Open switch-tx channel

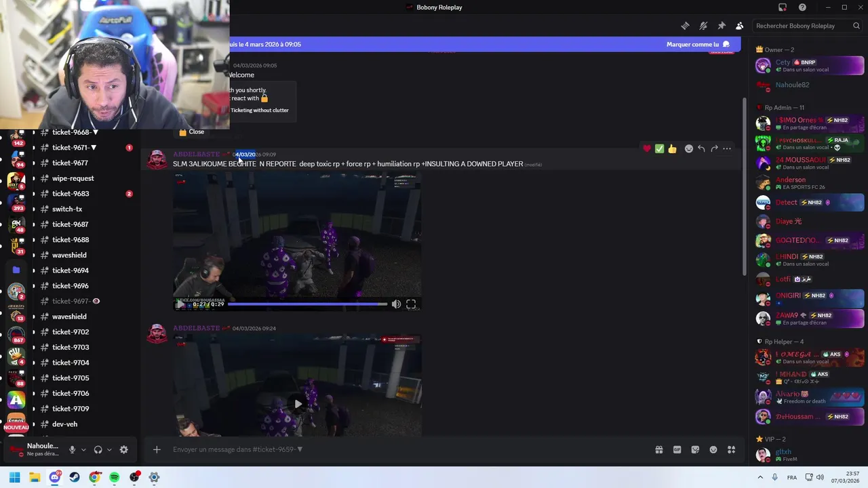pos(67,209)
